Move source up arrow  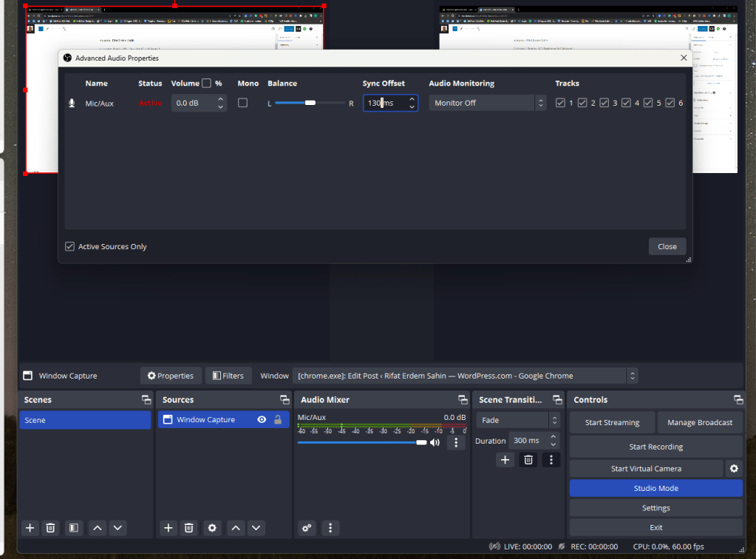(x=236, y=528)
